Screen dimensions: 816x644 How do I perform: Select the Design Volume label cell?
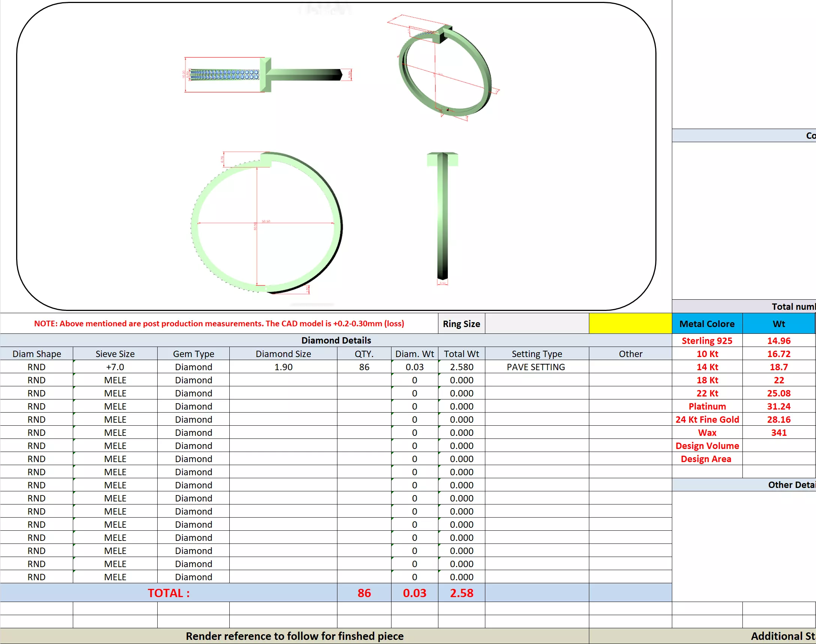(x=707, y=446)
